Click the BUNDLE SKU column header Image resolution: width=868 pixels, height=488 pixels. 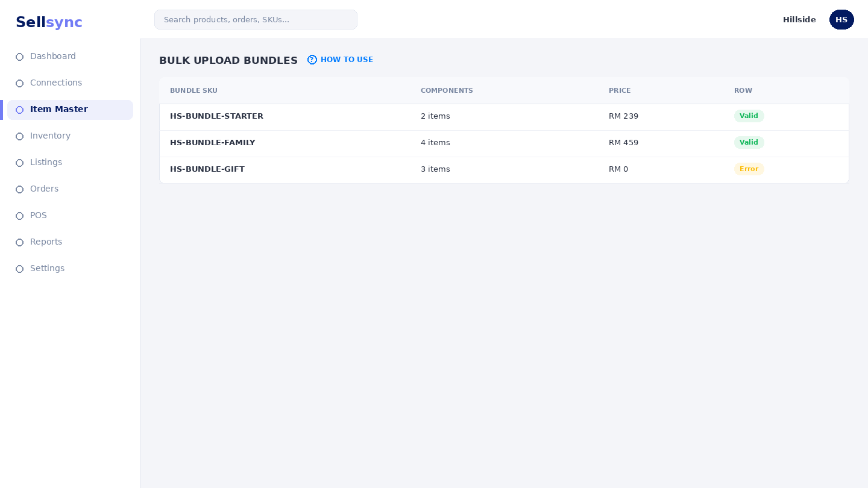[x=193, y=90]
